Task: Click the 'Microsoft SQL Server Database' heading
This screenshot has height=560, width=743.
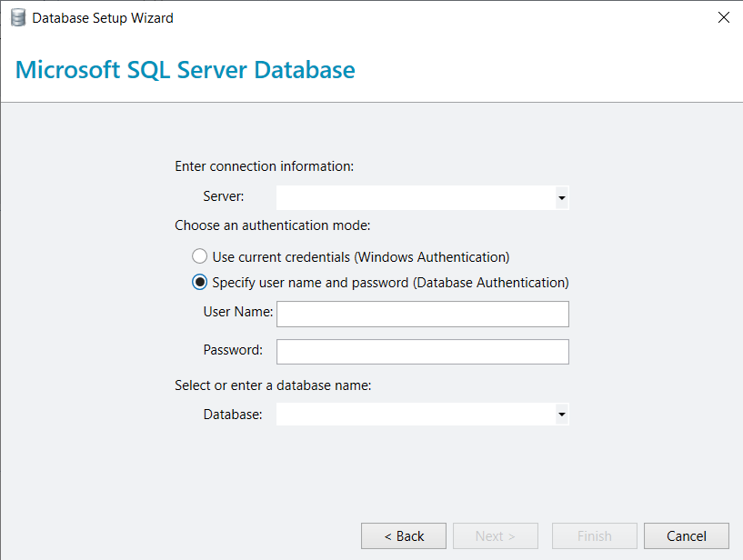Action: click(186, 70)
